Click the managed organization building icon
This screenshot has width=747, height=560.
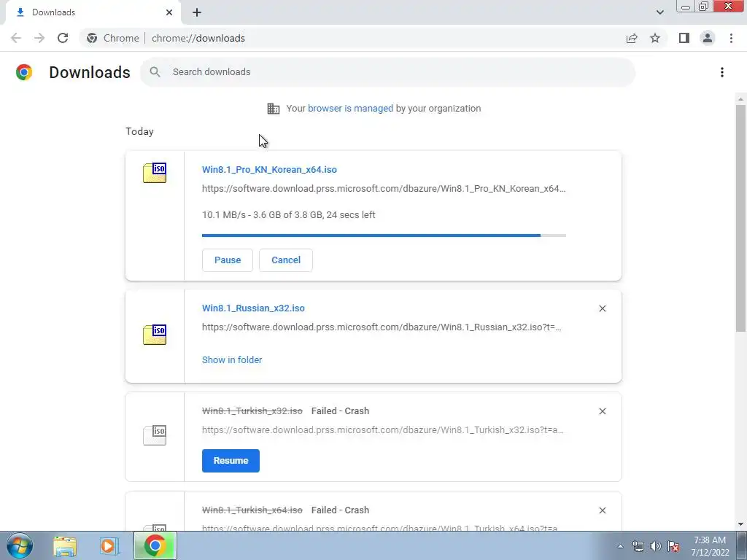pyautogui.click(x=274, y=109)
